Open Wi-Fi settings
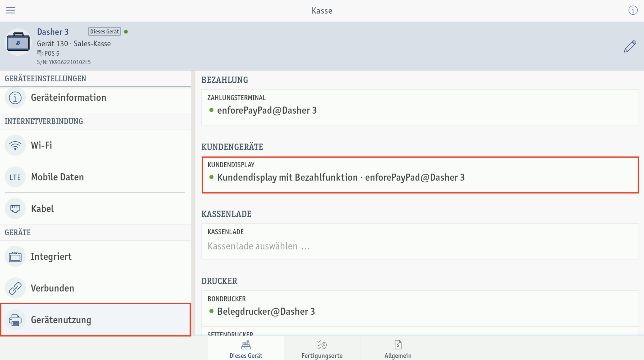Image resolution: width=644 pixels, height=360 pixels. [x=95, y=145]
